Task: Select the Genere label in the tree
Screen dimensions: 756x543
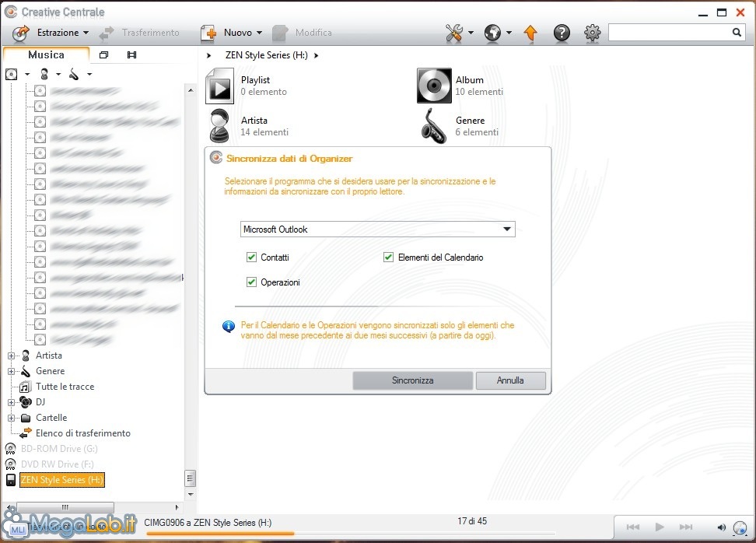Action: tap(50, 371)
